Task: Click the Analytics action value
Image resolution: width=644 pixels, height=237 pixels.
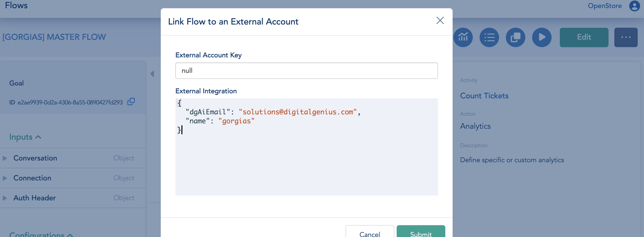Action: [x=475, y=126]
